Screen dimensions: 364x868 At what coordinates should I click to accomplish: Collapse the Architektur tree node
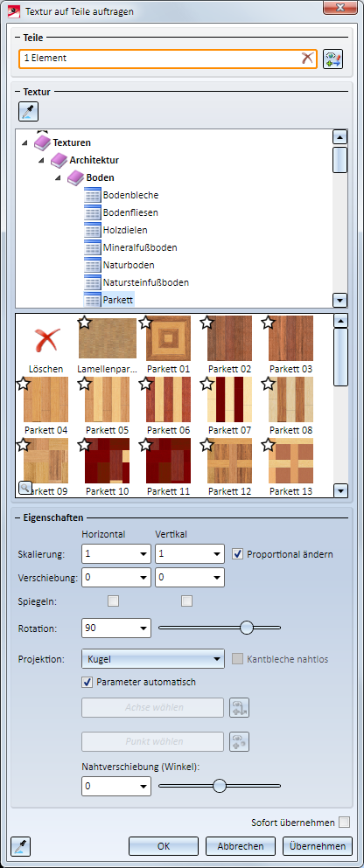(41, 161)
